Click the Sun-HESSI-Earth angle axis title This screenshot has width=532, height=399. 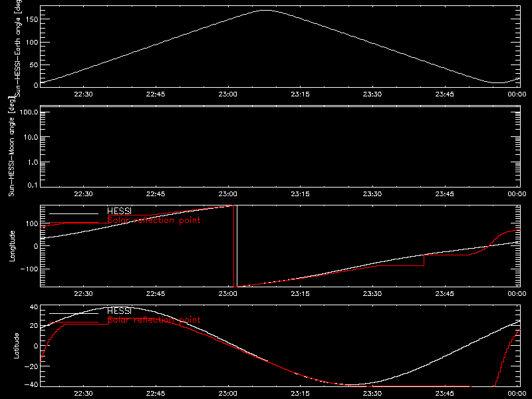coord(18,48)
